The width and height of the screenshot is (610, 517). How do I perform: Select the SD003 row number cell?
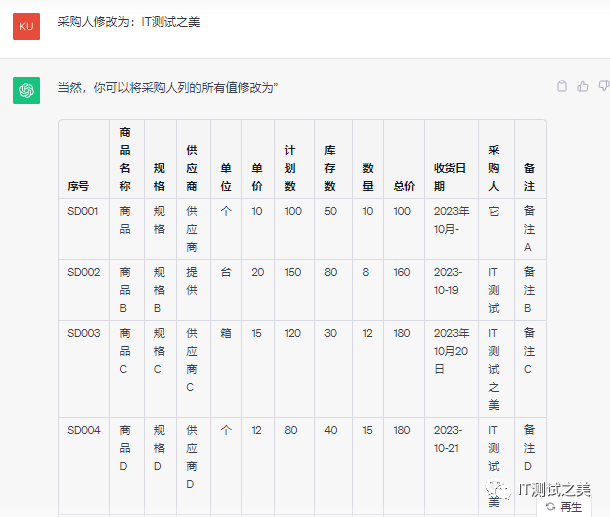pos(84,333)
